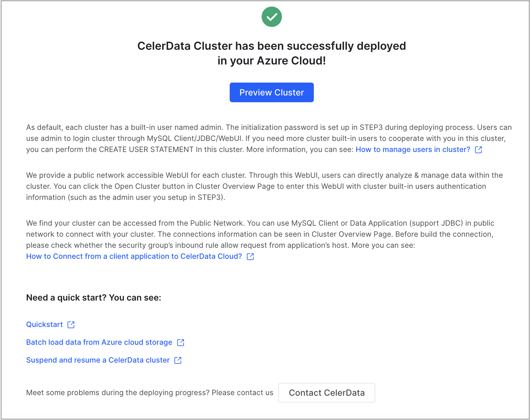Image resolution: width=530 pixels, height=420 pixels.
Task: Click the deployment problems contact sentence
Action: click(150, 393)
